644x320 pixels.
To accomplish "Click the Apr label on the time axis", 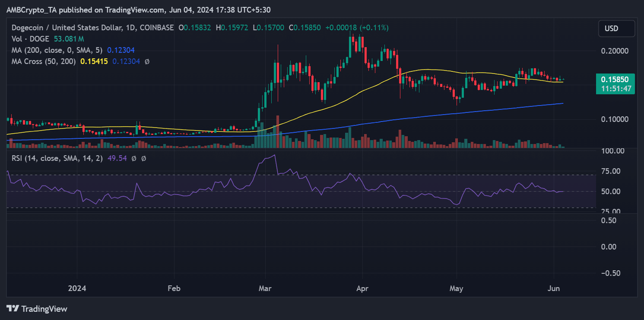I will [x=362, y=288].
